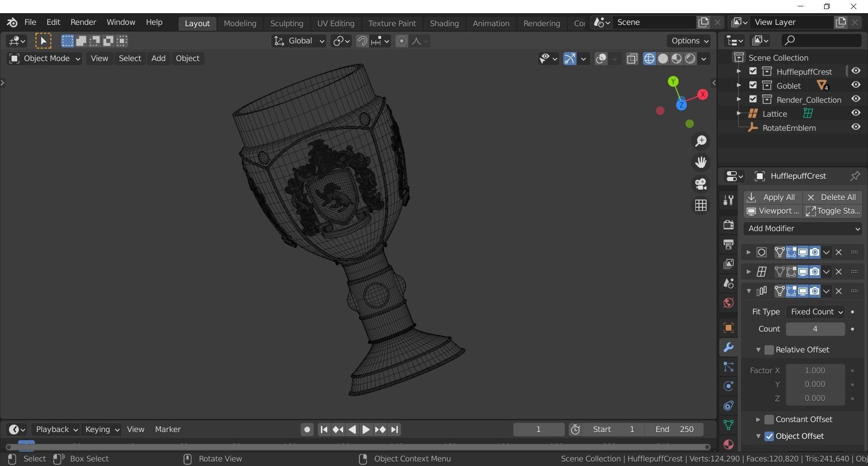Click the array Count value field

815,329
